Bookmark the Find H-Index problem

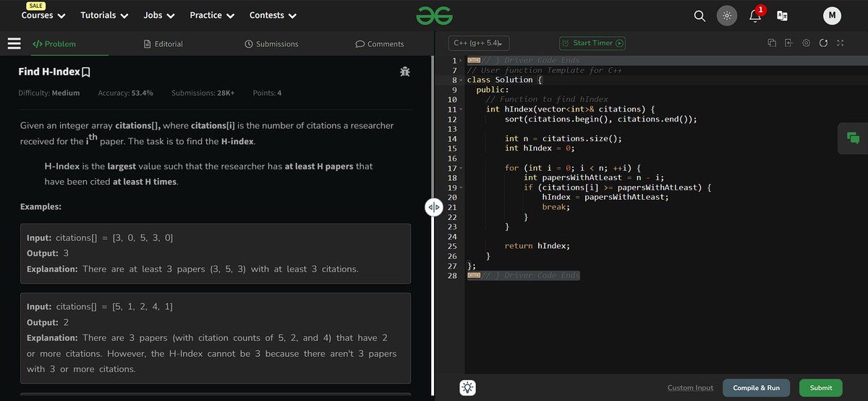pos(86,72)
